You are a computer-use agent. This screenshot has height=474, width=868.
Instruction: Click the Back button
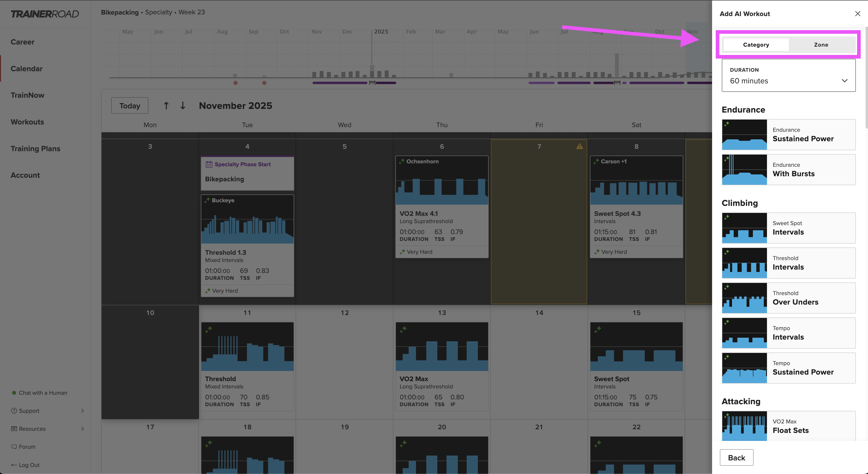736,457
